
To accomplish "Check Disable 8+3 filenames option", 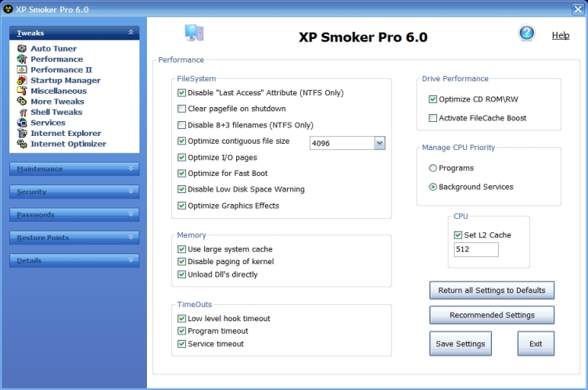I will pos(181,125).
